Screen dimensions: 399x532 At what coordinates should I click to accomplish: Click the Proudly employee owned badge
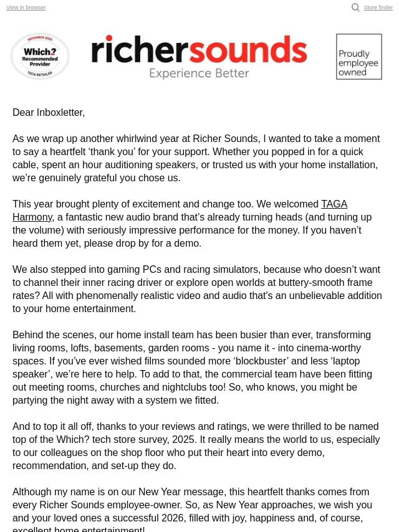tap(359, 57)
